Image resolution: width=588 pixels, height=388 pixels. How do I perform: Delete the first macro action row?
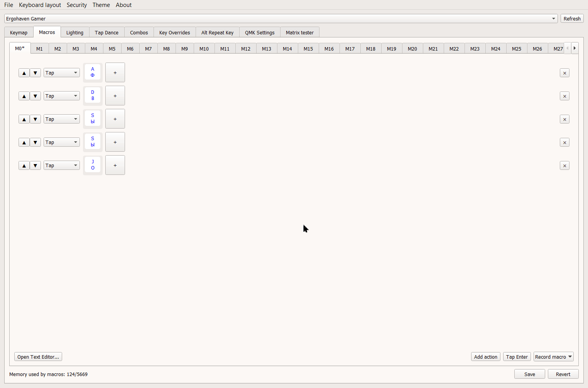pyautogui.click(x=564, y=73)
